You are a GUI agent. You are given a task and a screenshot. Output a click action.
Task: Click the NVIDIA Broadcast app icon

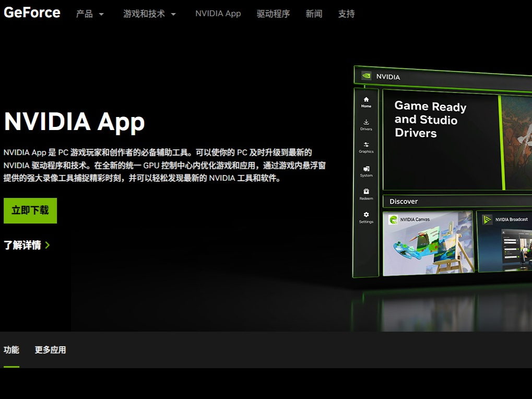coord(487,220)
